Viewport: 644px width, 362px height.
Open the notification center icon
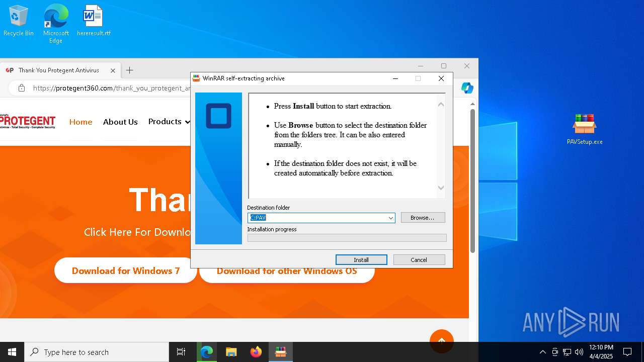(x=627, y=352)
